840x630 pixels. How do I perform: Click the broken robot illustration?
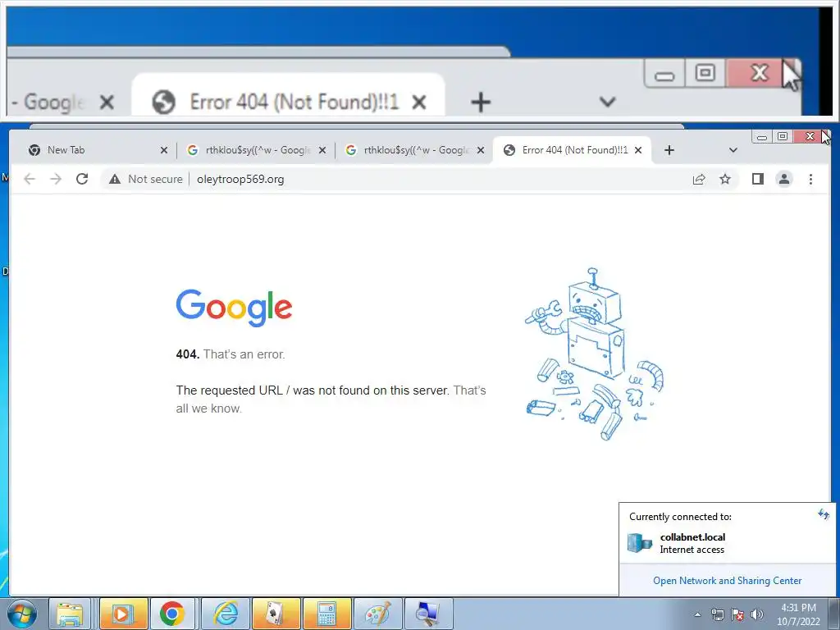coord(594,354)
